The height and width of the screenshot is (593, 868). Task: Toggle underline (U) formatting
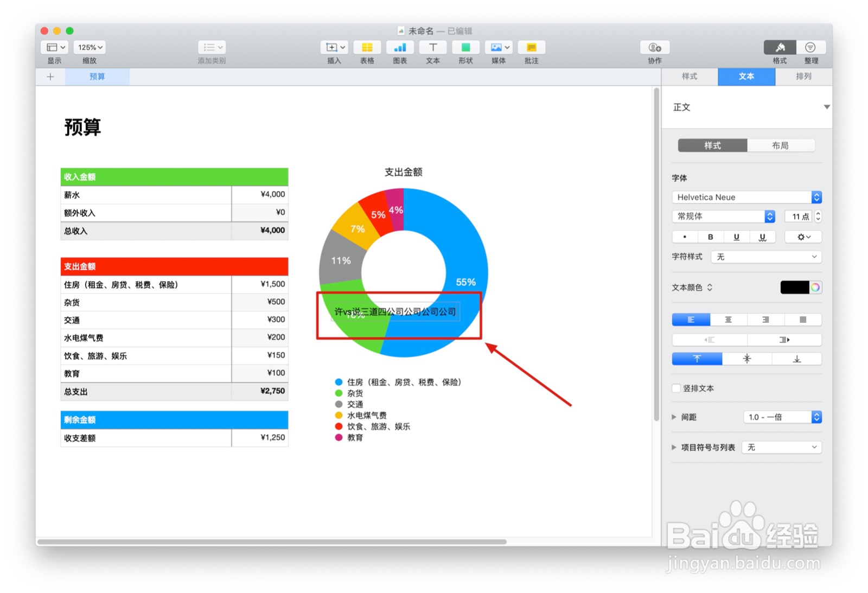(736, 237)
